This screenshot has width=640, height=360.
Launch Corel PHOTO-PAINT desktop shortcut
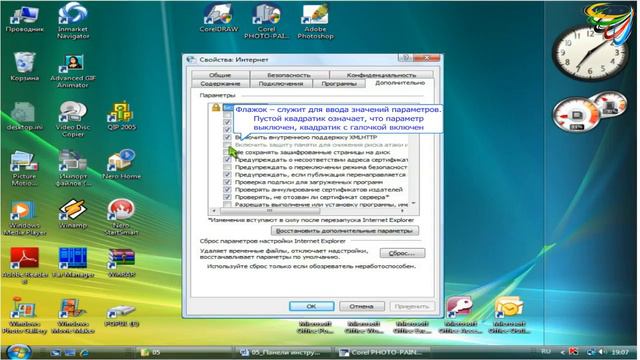click(267, 20)
